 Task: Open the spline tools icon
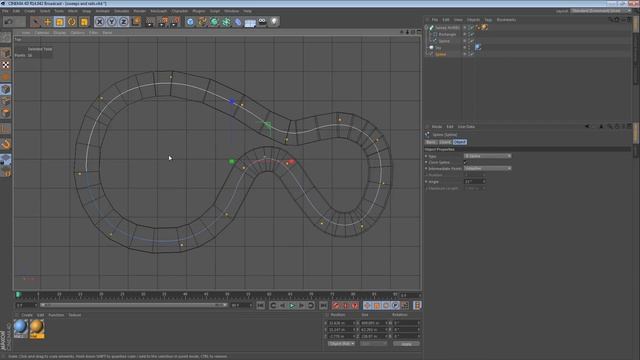202,22
